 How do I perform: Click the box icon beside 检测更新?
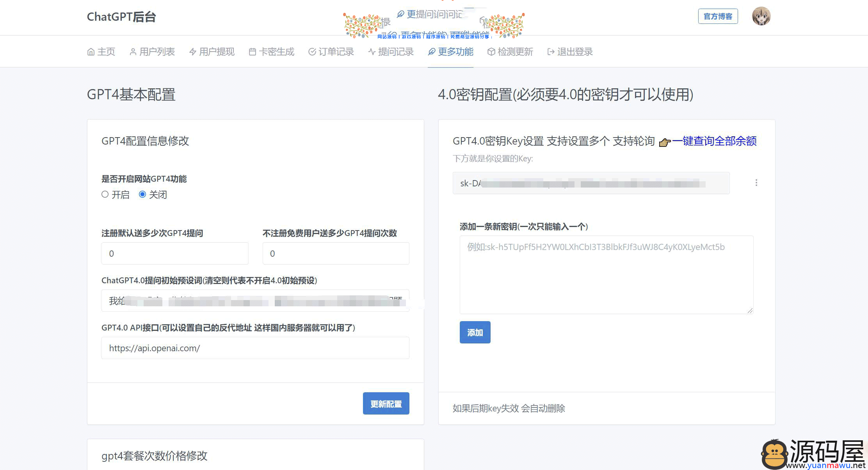point(491,52)
